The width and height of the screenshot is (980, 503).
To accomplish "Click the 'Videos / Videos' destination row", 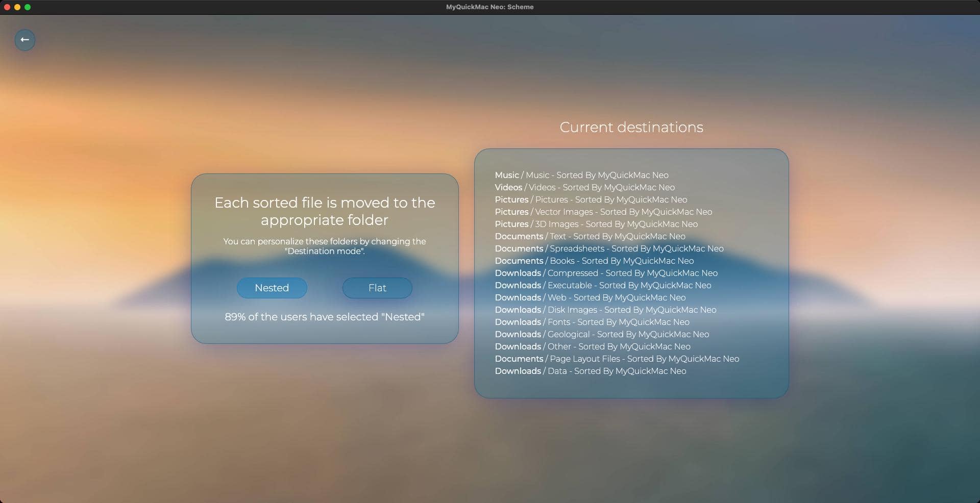I will pyautogui.click(x=584, y=187).
